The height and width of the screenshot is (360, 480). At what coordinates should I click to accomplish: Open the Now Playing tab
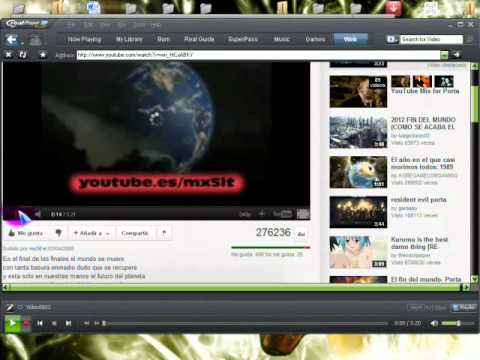[84, 39]
